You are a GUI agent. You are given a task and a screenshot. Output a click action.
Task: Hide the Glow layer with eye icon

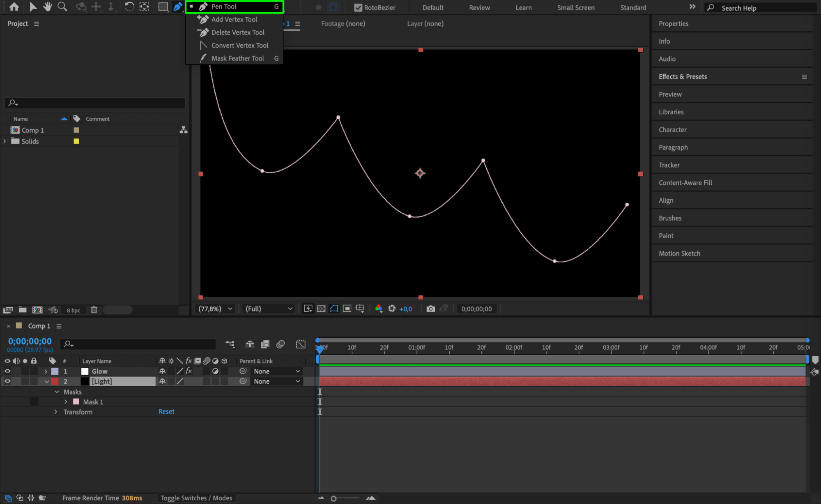7,371
